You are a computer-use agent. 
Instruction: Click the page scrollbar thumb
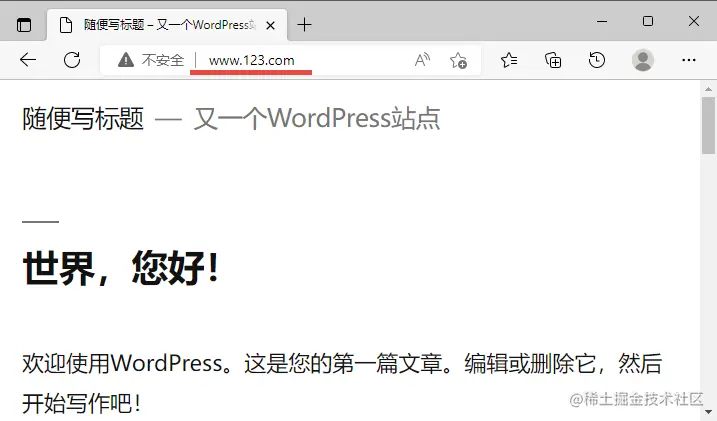click(709, 126)
